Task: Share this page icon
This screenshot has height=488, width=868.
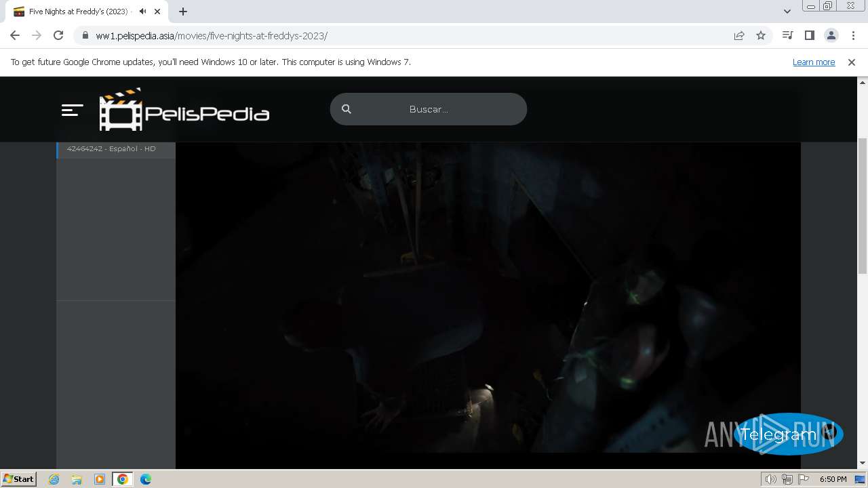Action: (x=739, y=36)
